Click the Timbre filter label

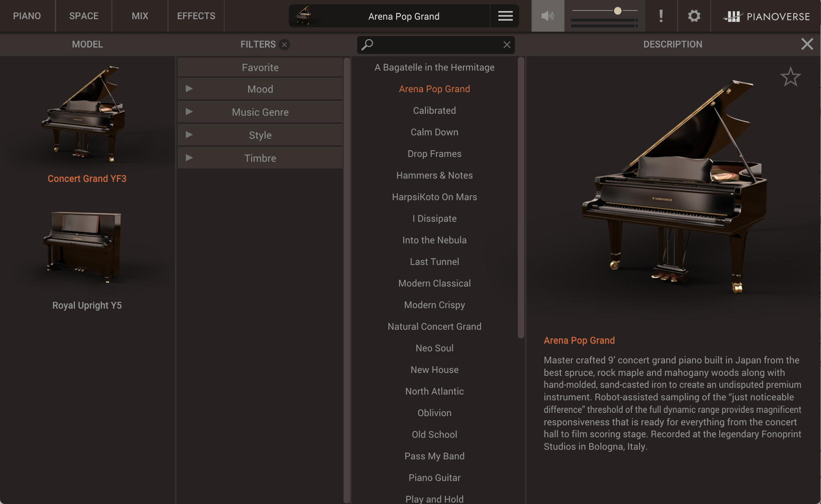[x=260, y=158]
